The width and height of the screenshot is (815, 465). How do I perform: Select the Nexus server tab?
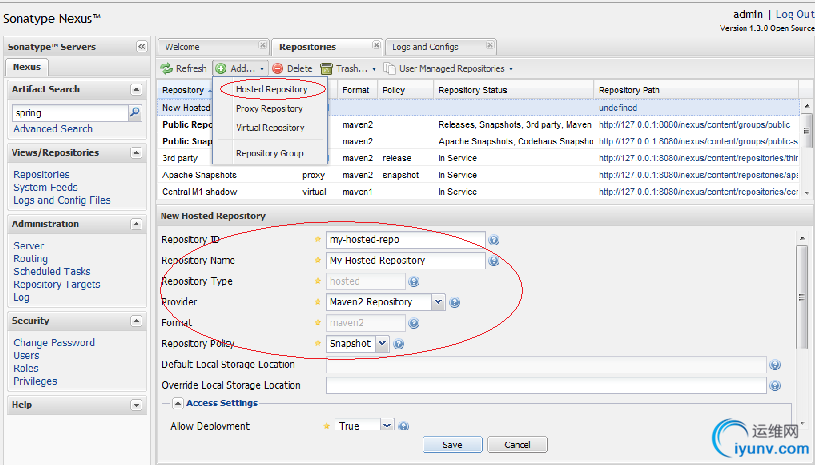tap(27, 67)
